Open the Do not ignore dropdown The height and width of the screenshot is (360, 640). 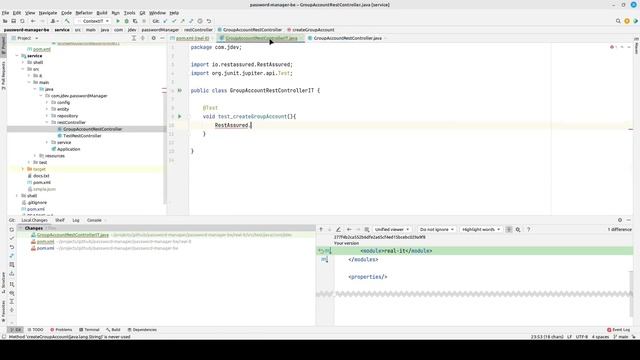coord(436,229)
